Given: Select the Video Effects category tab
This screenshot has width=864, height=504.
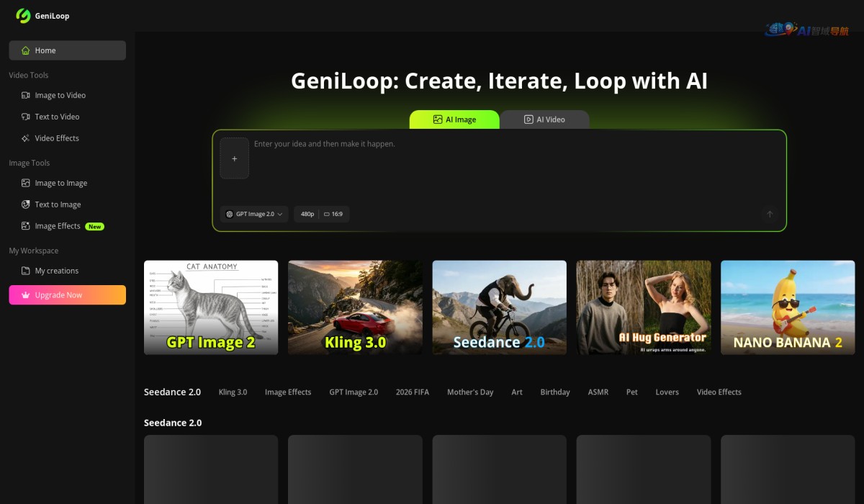Looking at the screenshot, I should (719, 392).
